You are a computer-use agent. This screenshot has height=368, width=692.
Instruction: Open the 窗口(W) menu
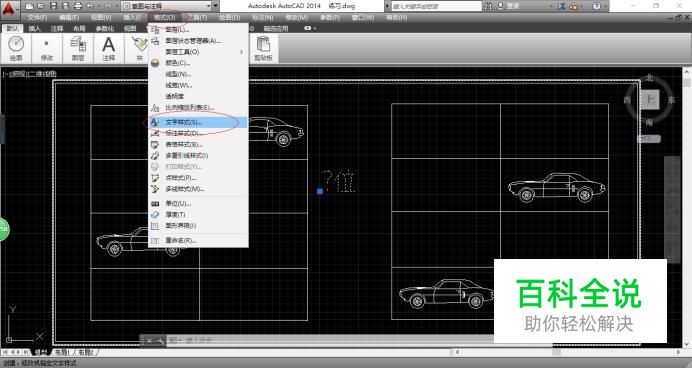[x=363, y=18]
